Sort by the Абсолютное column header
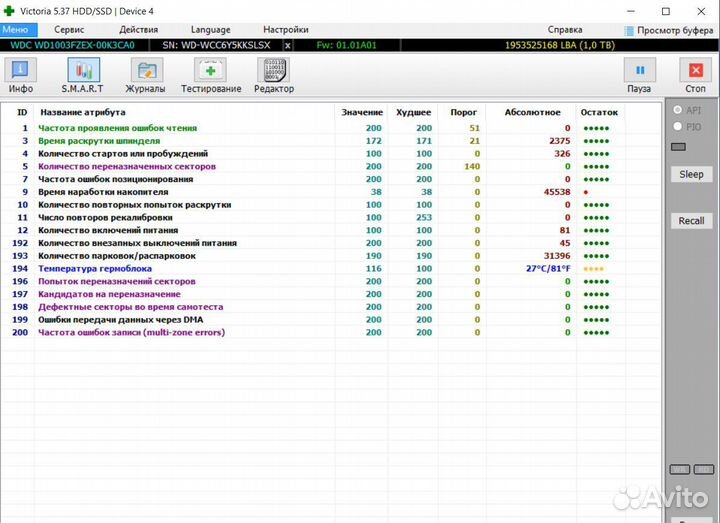Image resolution: width=720 pixels, height=523 pixels. click(532, 112)
